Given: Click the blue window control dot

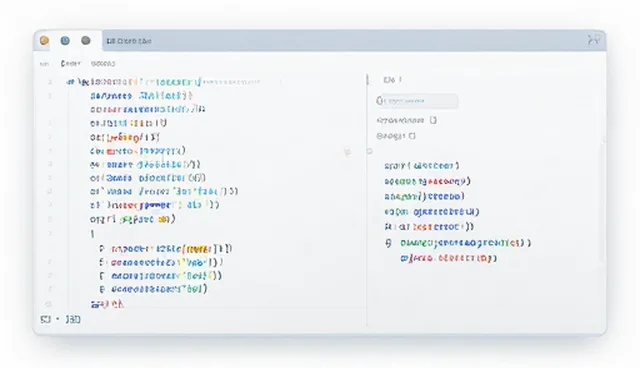Looking at the screenshot, I should click(x=65, y=40).
